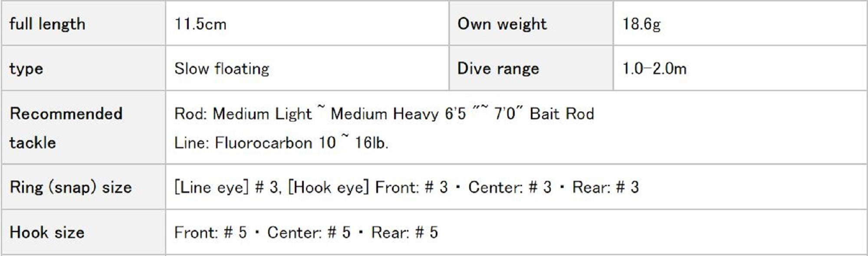Viewport: 868px width, 256px height.
Task: Select Center: # 5 hook size value
Action: (x=309, y=233)
